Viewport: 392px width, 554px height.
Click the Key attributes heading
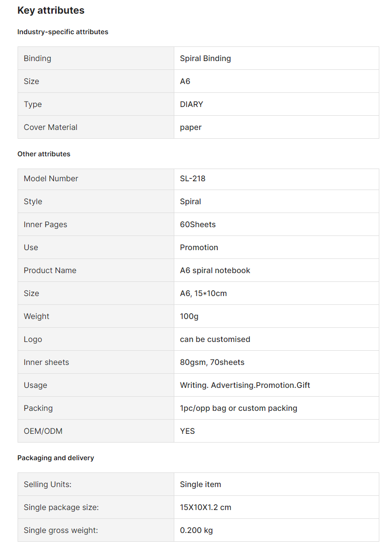(51, 11)
